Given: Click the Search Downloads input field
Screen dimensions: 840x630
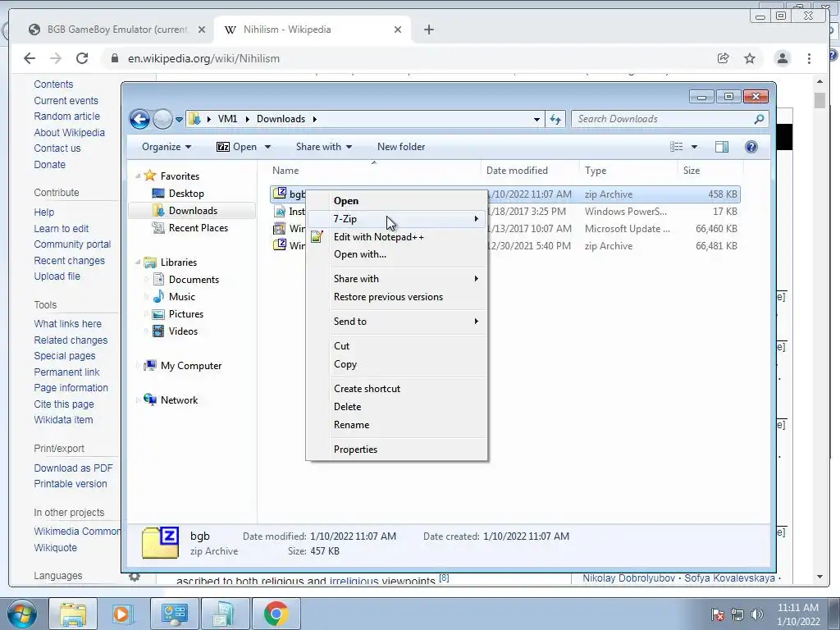Looking at the screenshot, I should click(663, 119).
